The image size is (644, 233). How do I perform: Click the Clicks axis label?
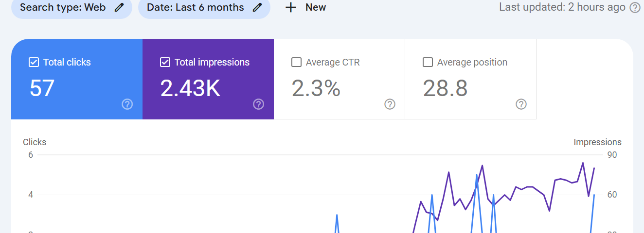35,142
